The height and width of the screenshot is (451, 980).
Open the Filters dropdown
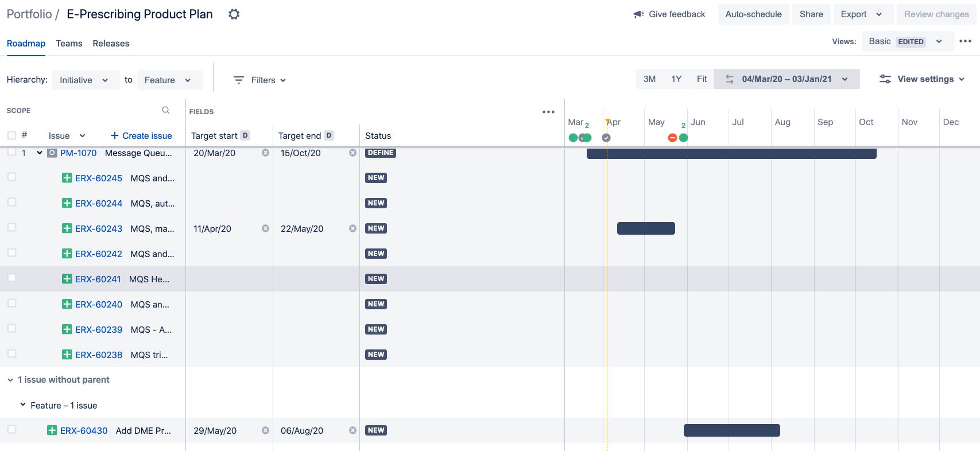[259, 80]
